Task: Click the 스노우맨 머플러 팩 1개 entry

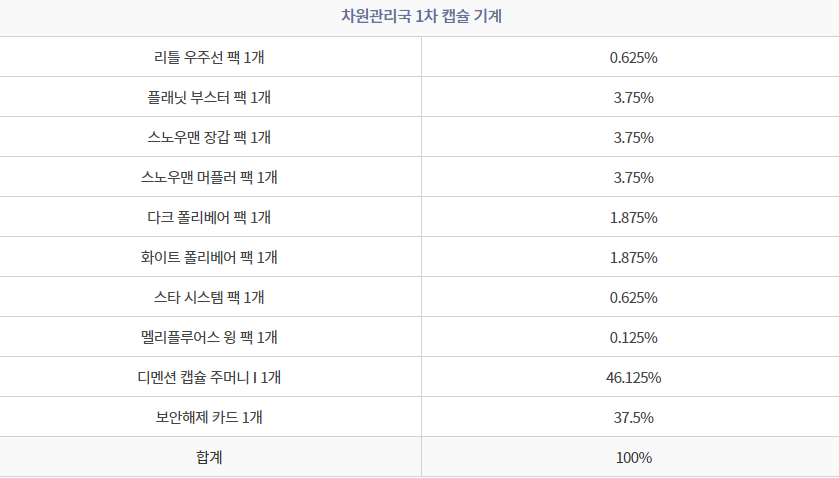Action: click(x=209, y=177)
